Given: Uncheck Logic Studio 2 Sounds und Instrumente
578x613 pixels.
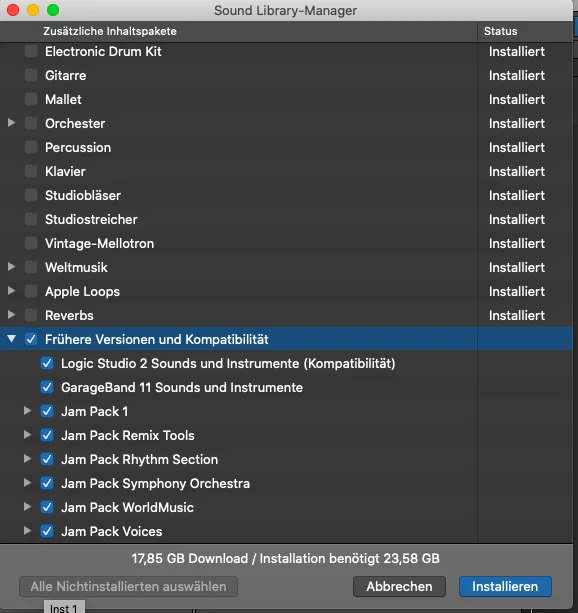Looking at the screenshot, I should coord(47,363).
